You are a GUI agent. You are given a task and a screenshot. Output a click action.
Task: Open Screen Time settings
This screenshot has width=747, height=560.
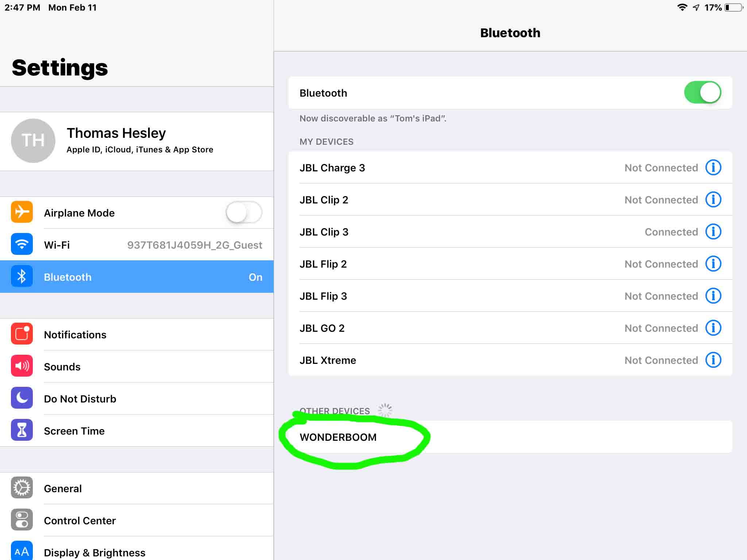[x=137, y=431]
